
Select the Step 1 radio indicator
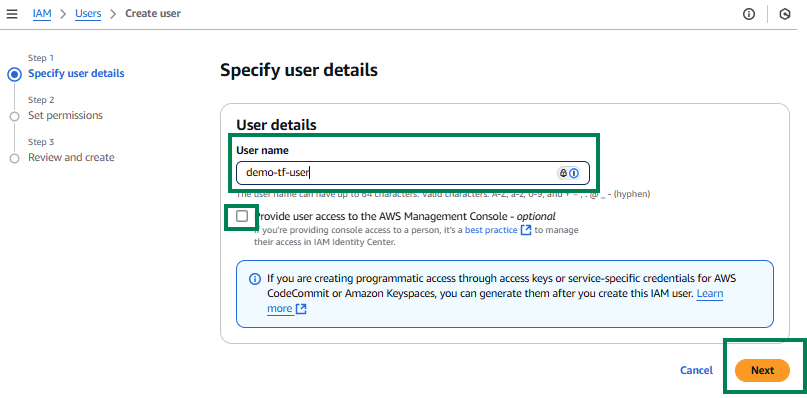coord(14,74)
